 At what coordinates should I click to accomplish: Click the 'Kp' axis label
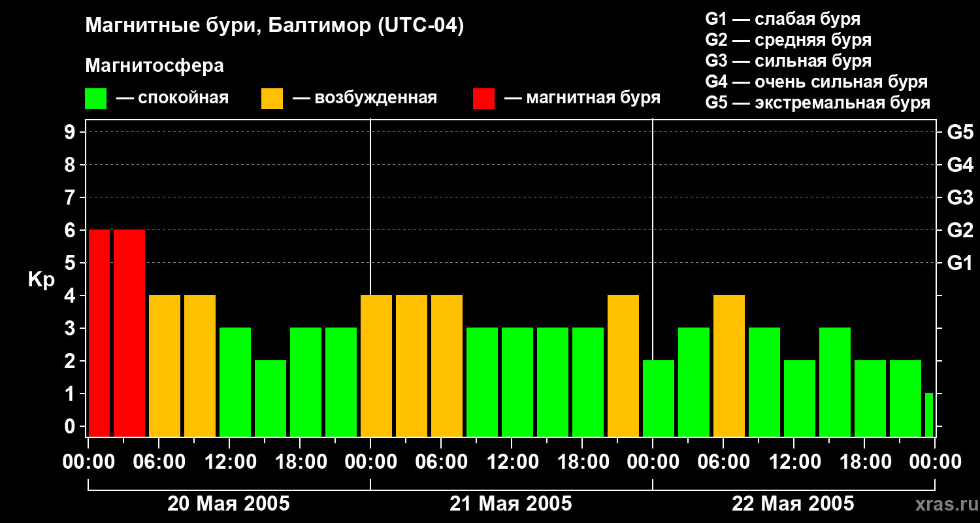click(x=41, y=279)
